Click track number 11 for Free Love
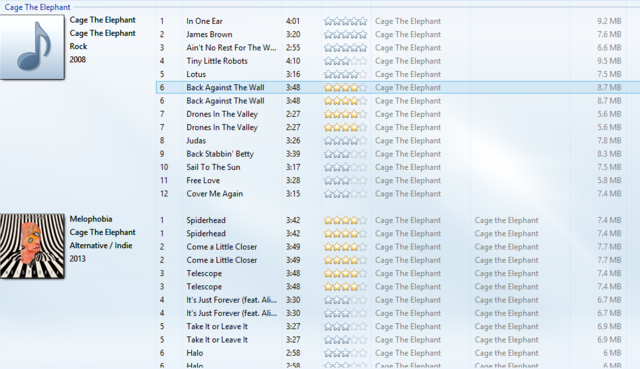Image resolution: width=640 pixels, height=369 pixels. click(x=164, y=180)
